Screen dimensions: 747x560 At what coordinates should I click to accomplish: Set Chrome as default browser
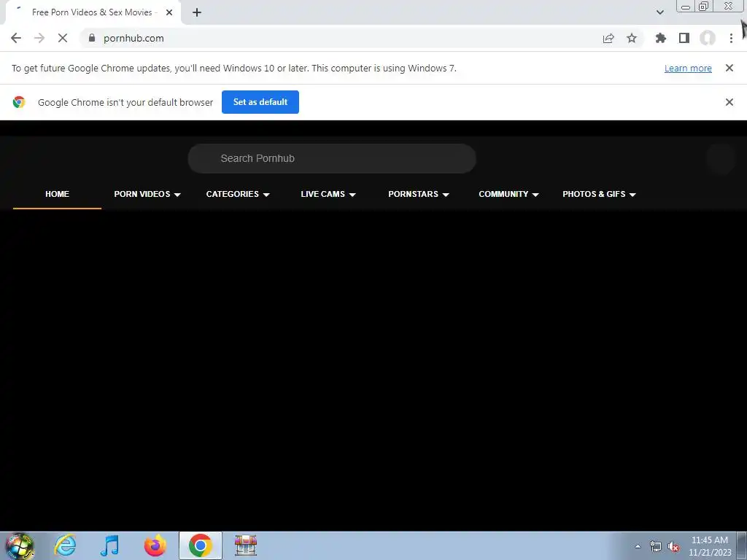point(260,102)
